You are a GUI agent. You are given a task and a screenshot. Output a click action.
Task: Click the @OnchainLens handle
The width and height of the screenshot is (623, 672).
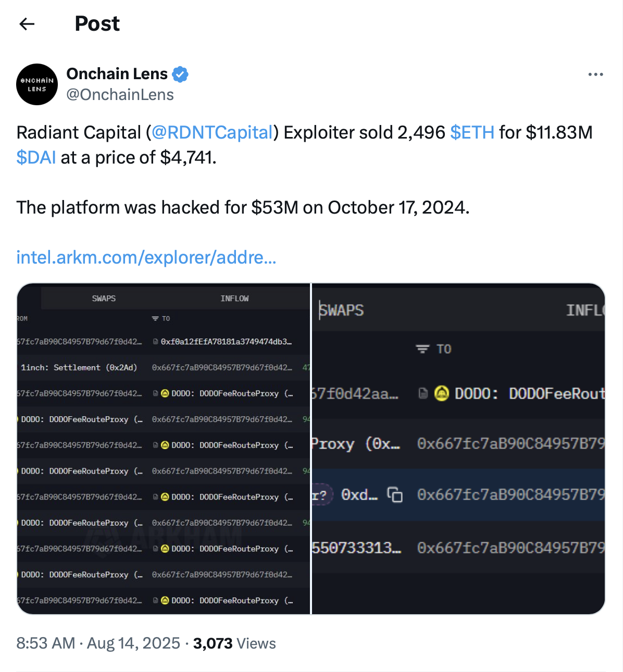click(x=120, y=95)
